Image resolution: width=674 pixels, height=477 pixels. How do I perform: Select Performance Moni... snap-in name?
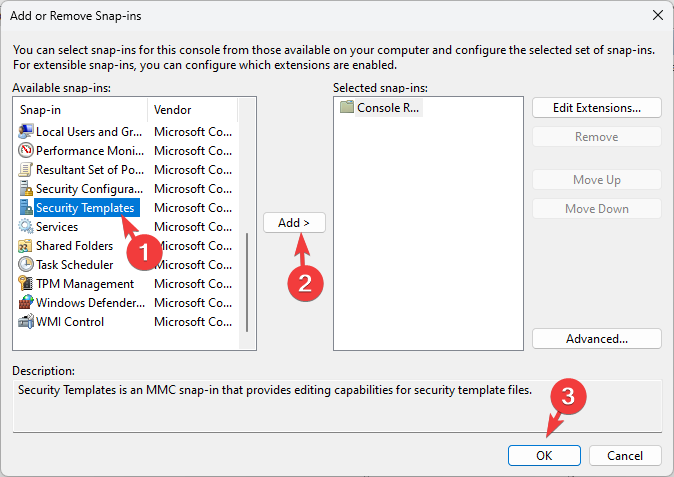coord(90,151)
